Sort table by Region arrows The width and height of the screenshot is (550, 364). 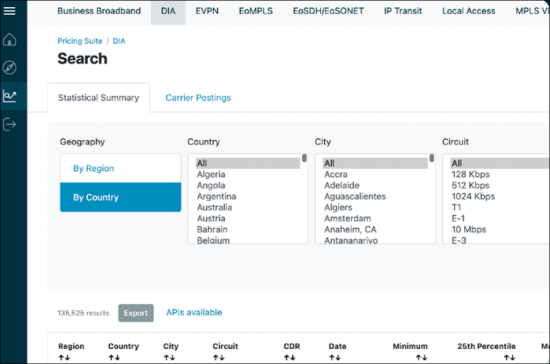coord(64,358)
